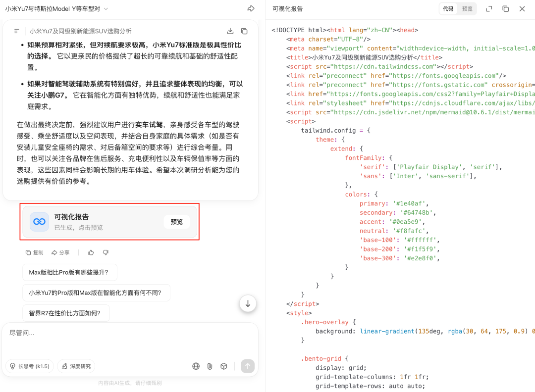Click the link icon on the 可视化报告 card
The width and height of the screenshot is (535, 392).
(39, 222)
